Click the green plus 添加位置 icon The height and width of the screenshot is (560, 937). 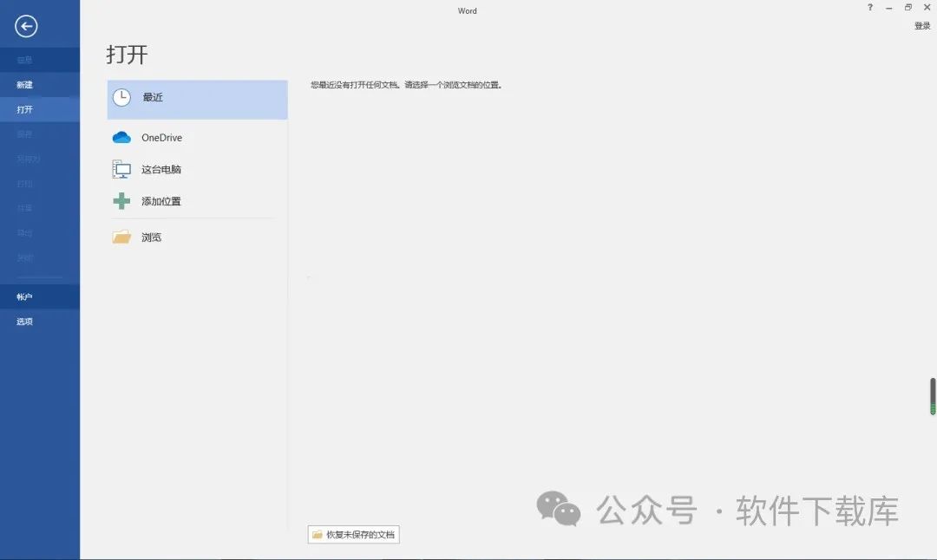pyautogui.click(x=122, y=201)
